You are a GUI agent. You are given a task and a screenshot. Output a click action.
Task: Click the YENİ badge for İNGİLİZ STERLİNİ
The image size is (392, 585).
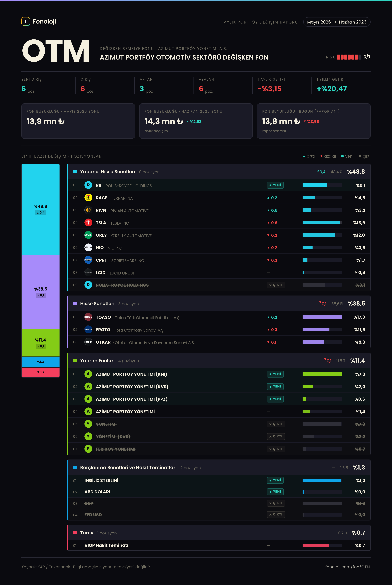[275, 480]
